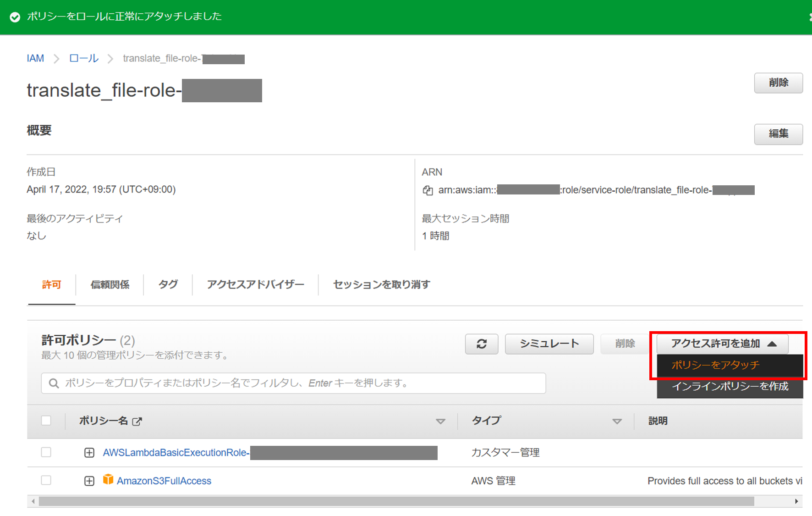The image size is (812, 516).
Task: Expand the AmazonS3FullAccess policy details
Action: click(x=89, y=481)
